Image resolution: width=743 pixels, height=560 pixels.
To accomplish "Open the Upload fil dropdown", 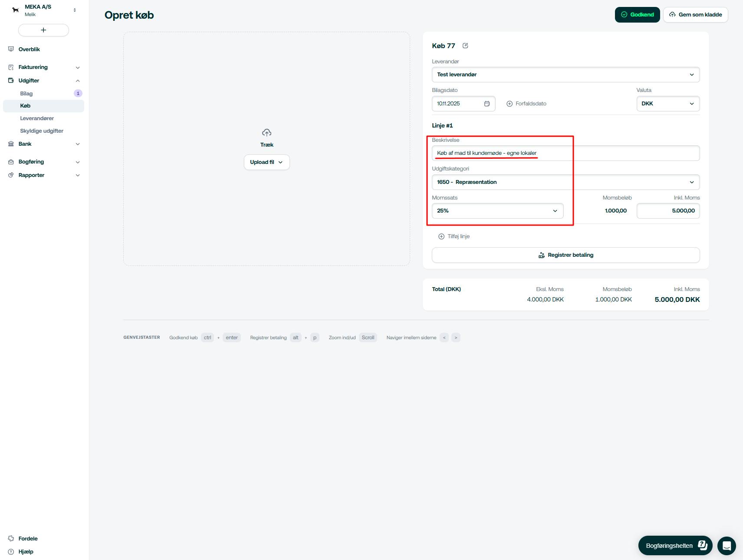I will (266, 162).
